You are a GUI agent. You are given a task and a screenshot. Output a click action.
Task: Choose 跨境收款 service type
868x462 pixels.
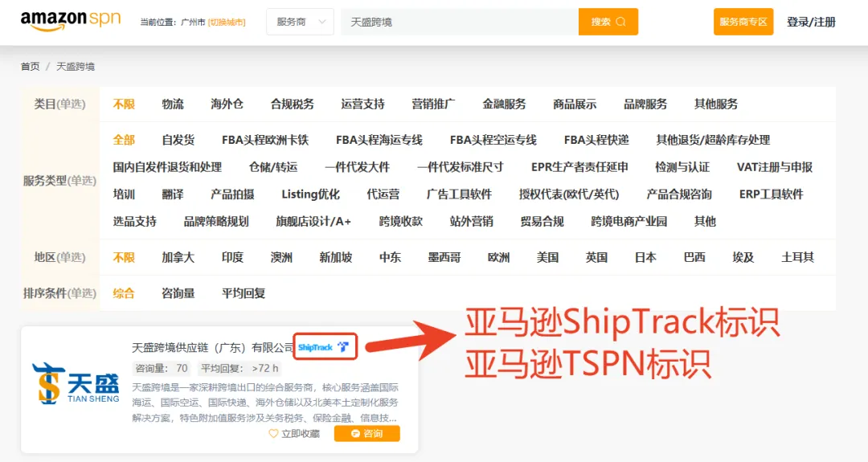pos(401,221)
